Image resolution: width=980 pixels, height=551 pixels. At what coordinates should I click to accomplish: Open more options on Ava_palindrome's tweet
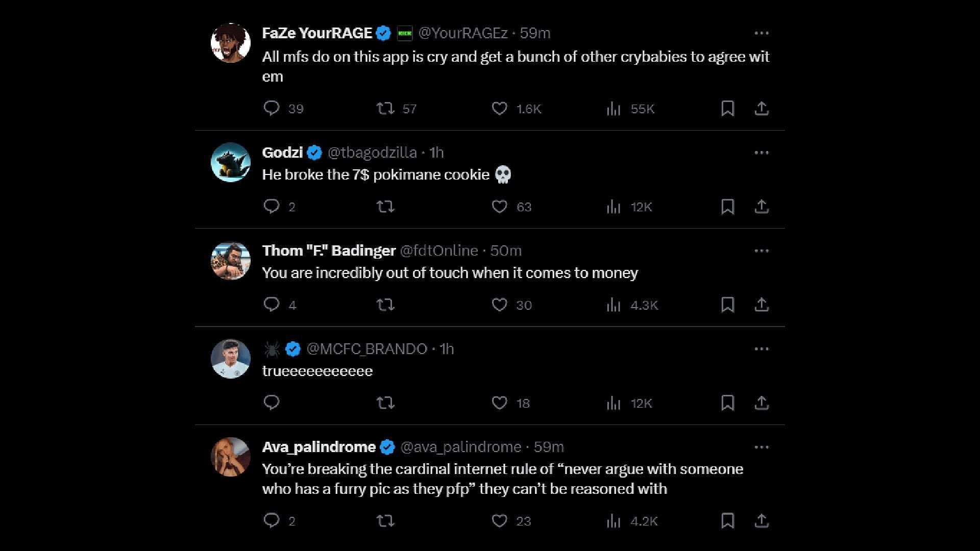point(762,447)
